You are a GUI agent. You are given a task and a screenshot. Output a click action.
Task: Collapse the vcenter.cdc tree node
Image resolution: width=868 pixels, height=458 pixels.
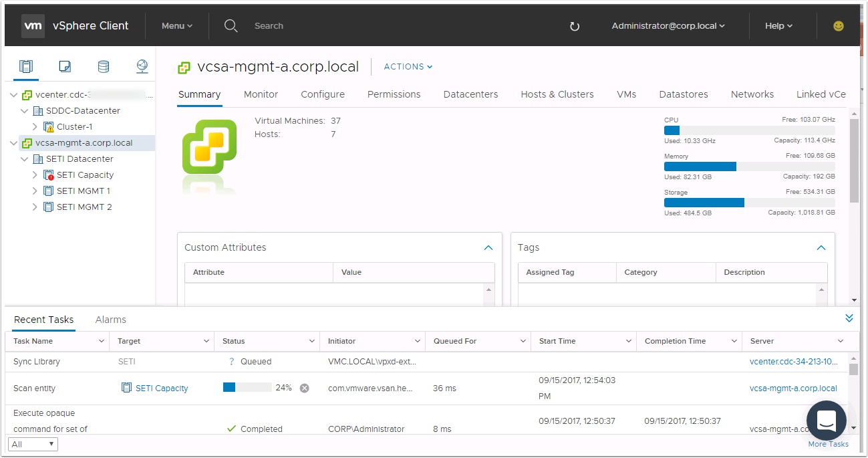[x=14, y=95]
